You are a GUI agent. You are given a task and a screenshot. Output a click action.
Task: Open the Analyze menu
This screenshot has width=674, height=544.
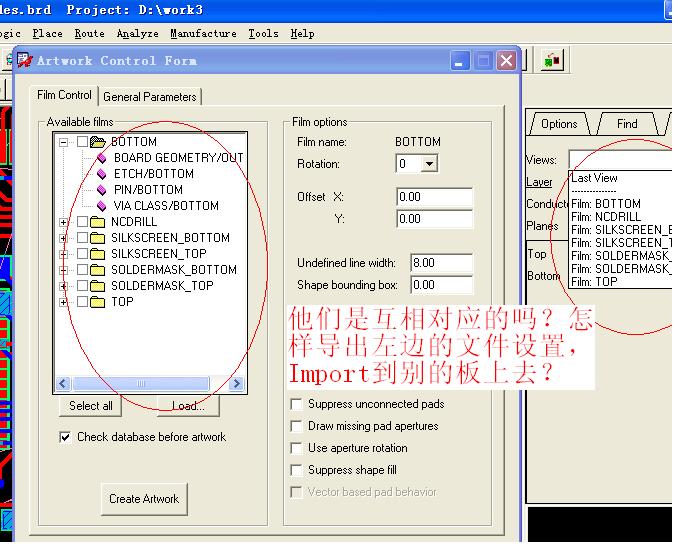[x=138, y=34]
